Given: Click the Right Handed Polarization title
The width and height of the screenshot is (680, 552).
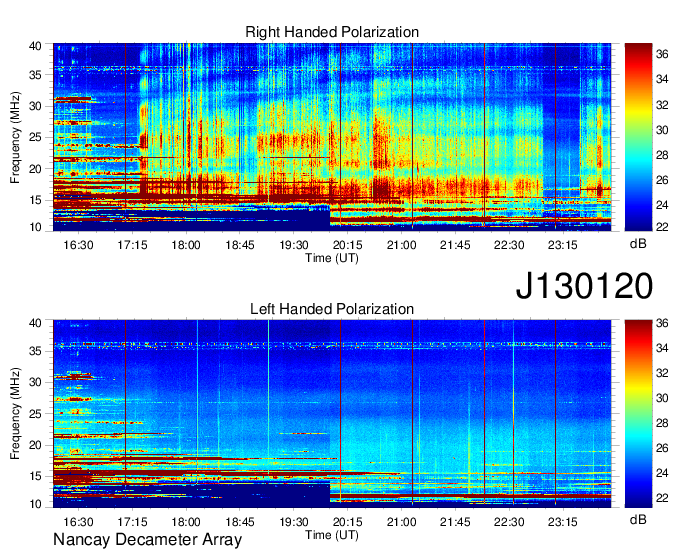Looking at the screenshot, I should [332, 32].
